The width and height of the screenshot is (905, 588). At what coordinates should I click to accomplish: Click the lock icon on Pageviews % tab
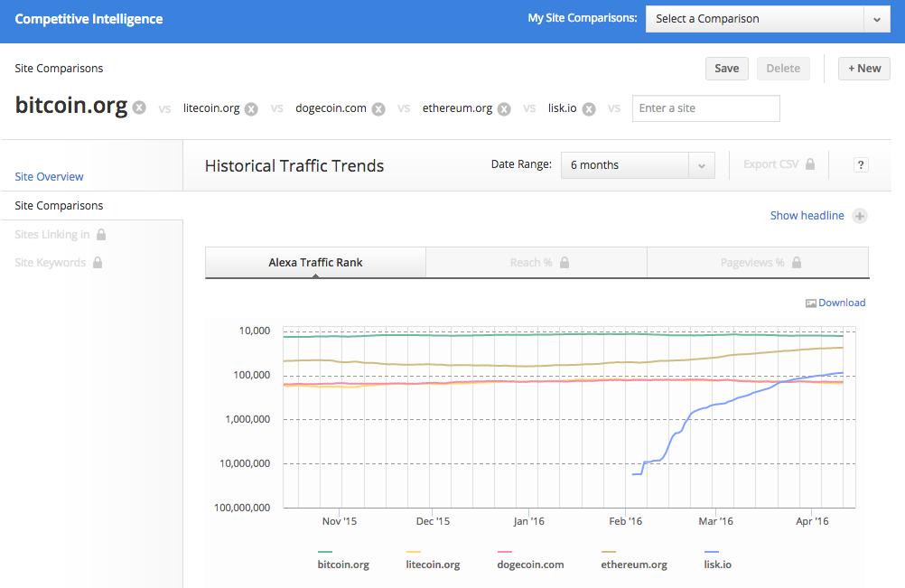797,263
